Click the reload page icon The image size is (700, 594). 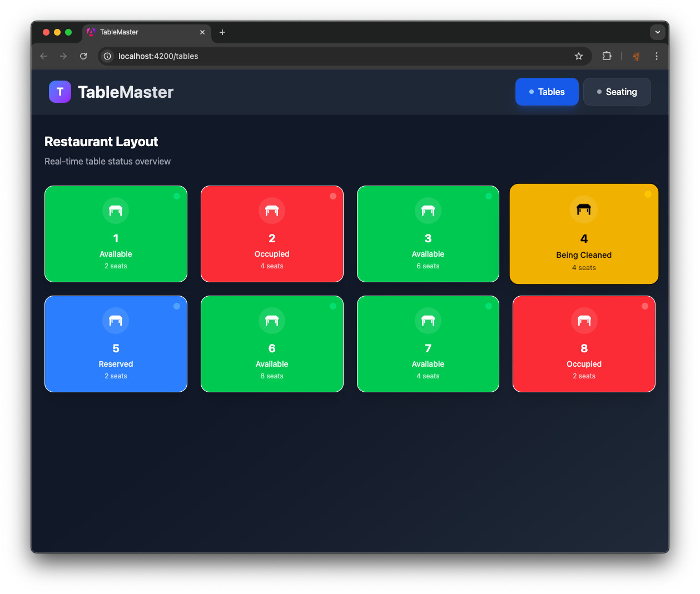[x=83, y=56]
